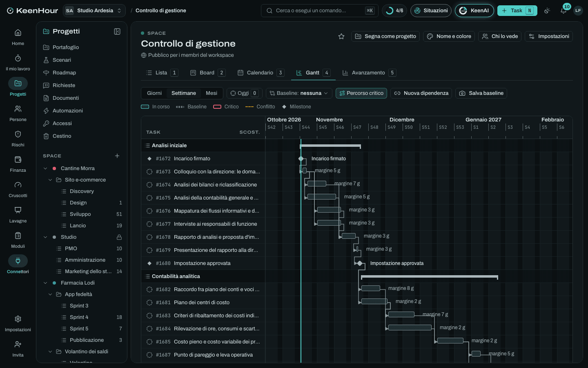The width and height of the screenshot is (588, 368).
Task: Collapse Farmacia Lodi space
Action: pos(45,283)
